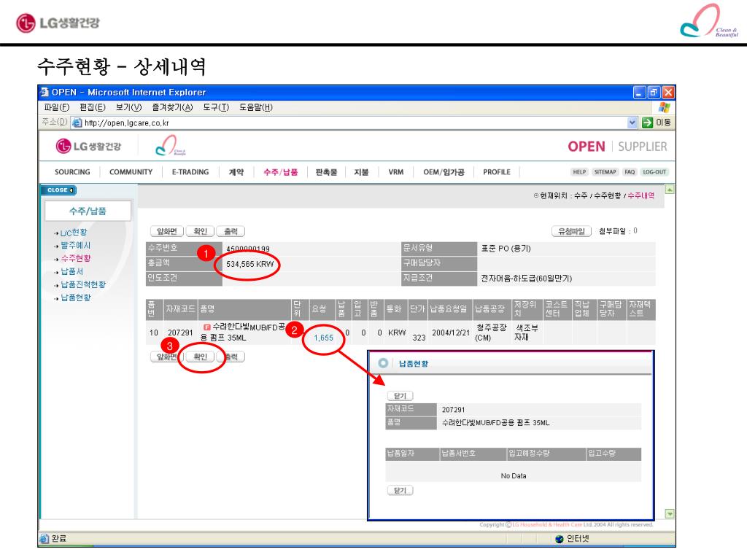
Task: Click the Windows flag logo in the menu bar
Action: [x=665, y=107]
